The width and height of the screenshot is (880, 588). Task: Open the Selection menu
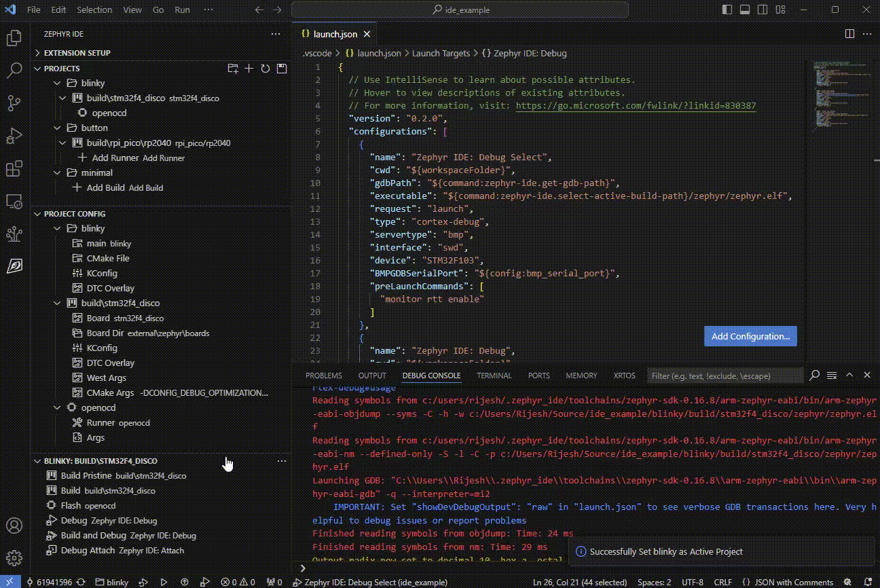click(94, 10)
